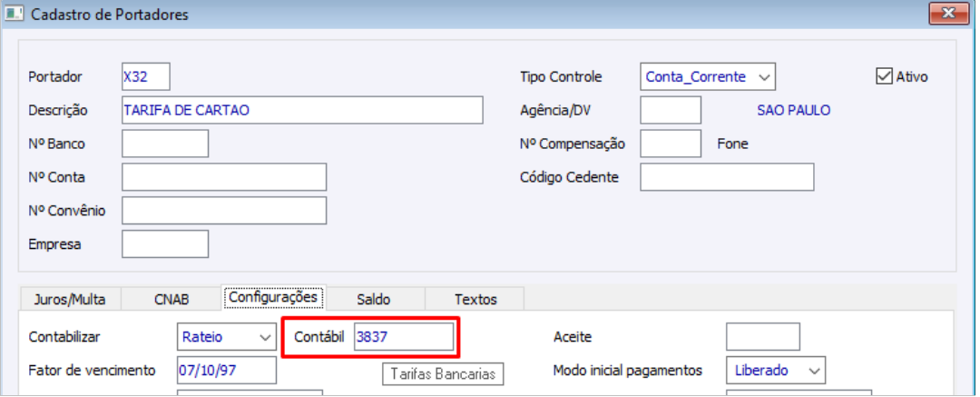The image size is (980, 397).
Task: Click the Descrição text field
Action: tap(302, 111)
